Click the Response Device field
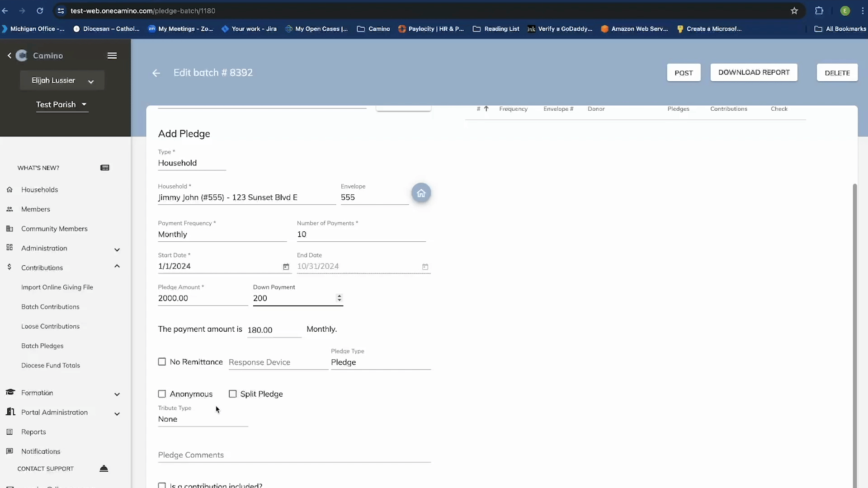Image resolution: width=868 pixels, height=488 pixels. pos(278,362)
